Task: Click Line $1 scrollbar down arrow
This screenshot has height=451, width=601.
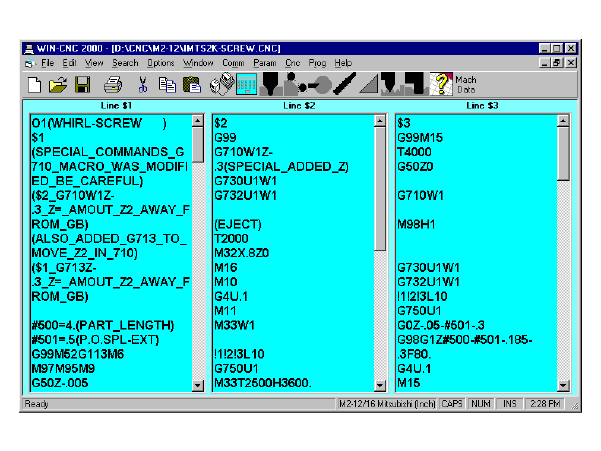Action: point(198,386)
